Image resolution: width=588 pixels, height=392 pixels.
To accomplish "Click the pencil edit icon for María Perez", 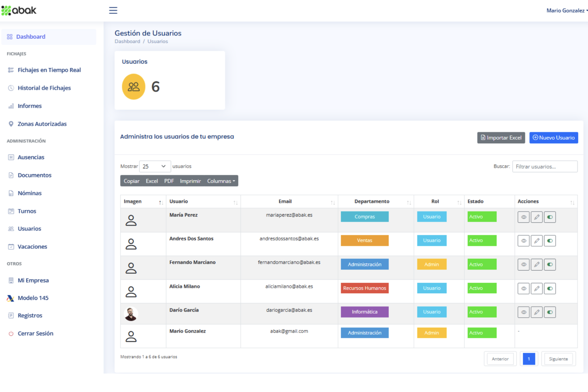I will click(537, 217).
